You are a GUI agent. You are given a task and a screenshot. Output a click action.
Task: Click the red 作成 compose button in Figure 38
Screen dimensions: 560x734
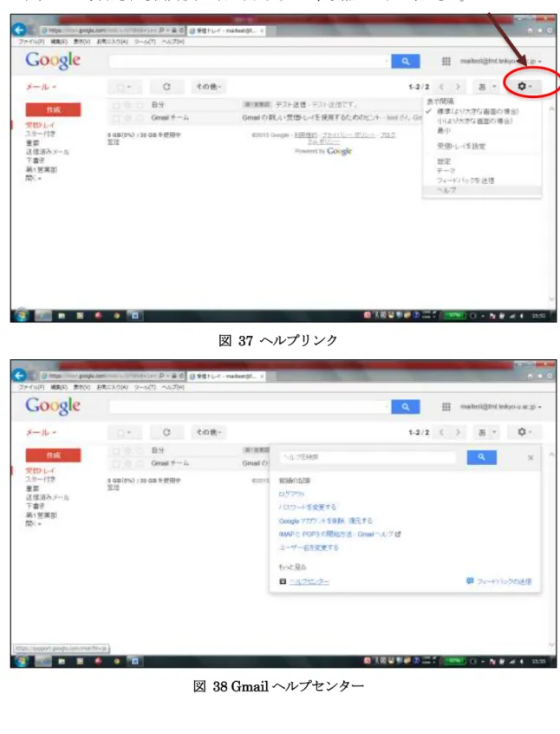tap(53, 455)
